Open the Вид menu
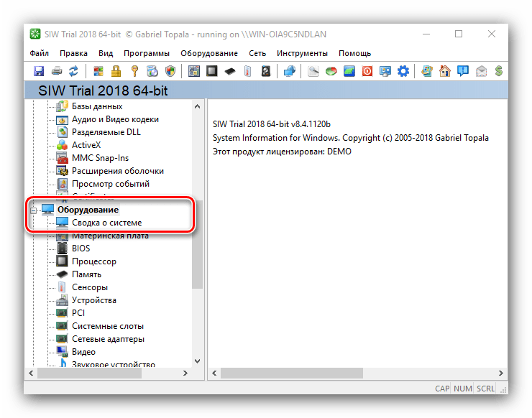The height and width of the screenshot is (418, 532). tap(106, 53)
